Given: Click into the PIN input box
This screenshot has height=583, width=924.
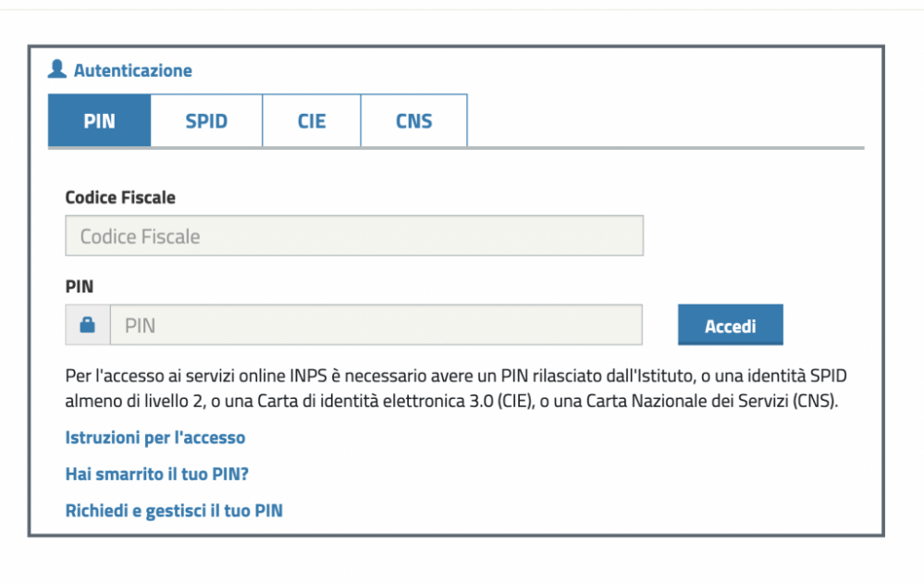Looking at the screenshot, I should (376, 325).
